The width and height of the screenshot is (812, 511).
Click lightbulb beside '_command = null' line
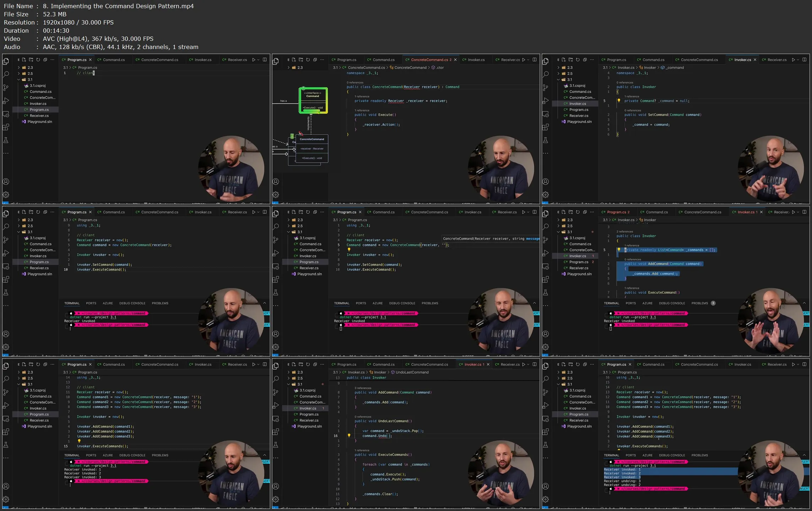tap(619, 100)
